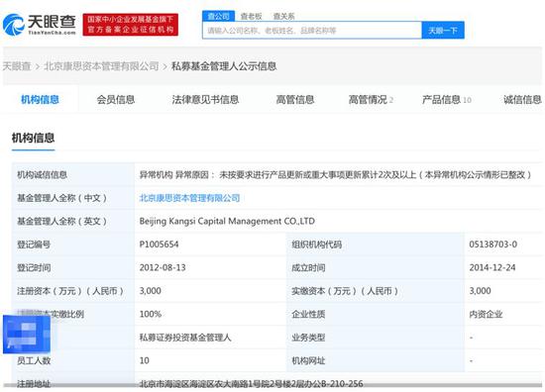Open the blue 北京康思资本管理有限公司 company link

[189, 198]
